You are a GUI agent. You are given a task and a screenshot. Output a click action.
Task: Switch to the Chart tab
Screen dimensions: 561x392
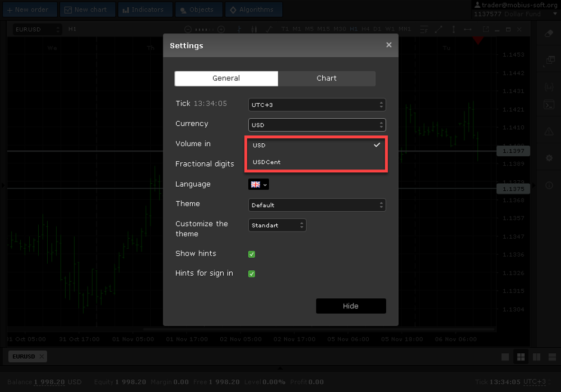326,78
